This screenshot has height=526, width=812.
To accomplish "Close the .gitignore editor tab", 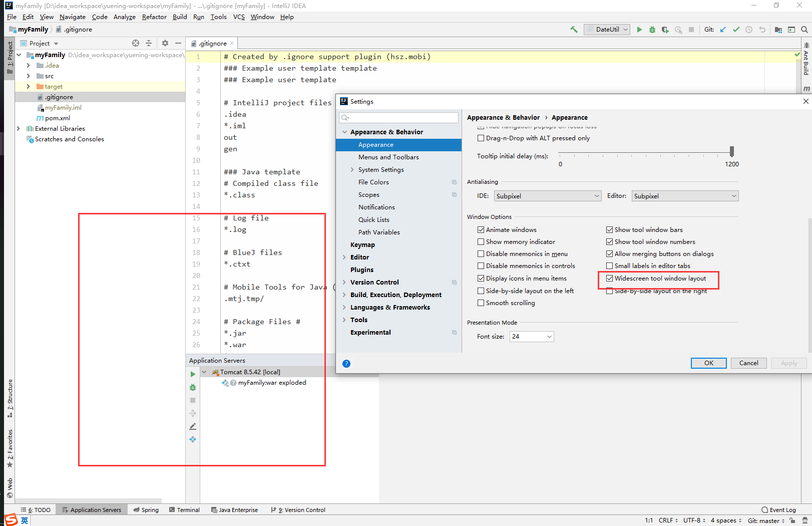I will tap(232, 44).
